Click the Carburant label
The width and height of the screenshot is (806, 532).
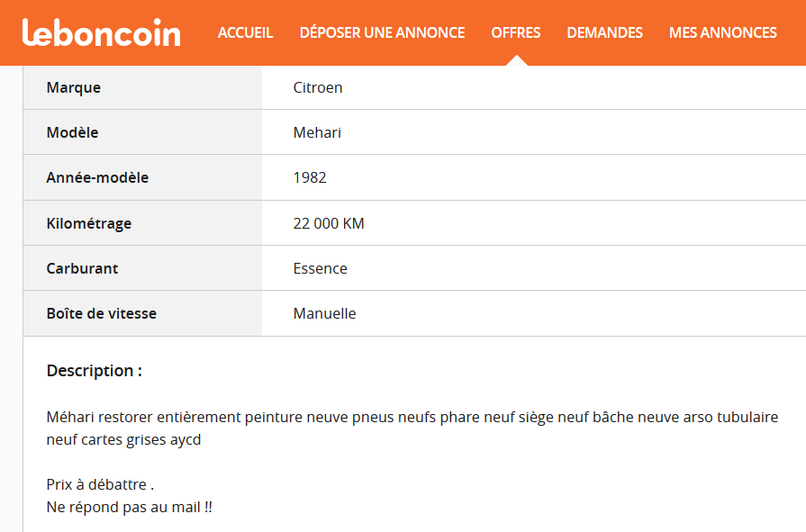pos(82,268)
